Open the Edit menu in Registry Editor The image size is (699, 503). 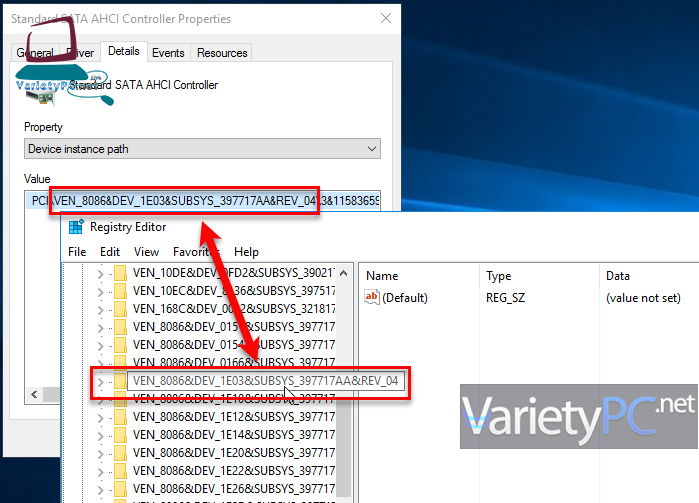pyautogui.click(x=110, y=252)
